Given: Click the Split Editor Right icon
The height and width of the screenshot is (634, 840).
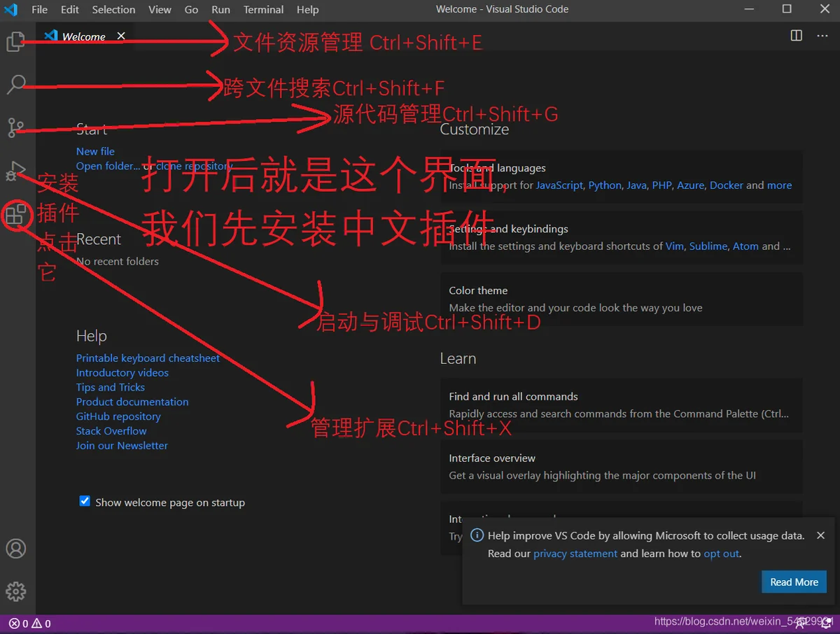Looking at the screenshot, I should coord(797,36).
